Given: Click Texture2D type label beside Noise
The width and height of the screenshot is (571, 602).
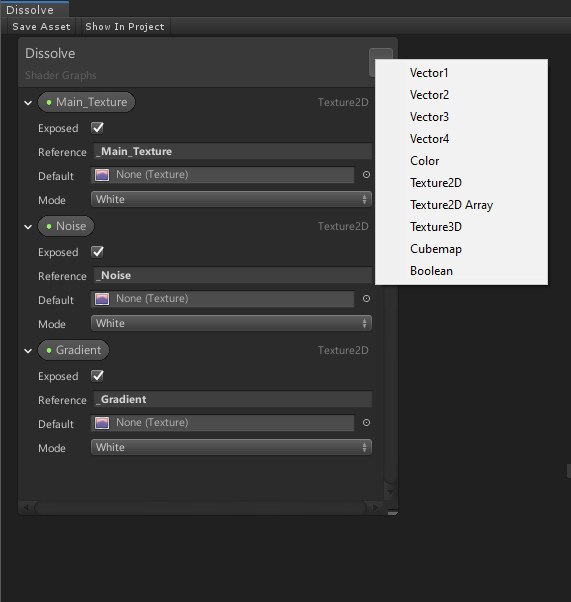Looking at the screenshot, I should coord(343,227).
